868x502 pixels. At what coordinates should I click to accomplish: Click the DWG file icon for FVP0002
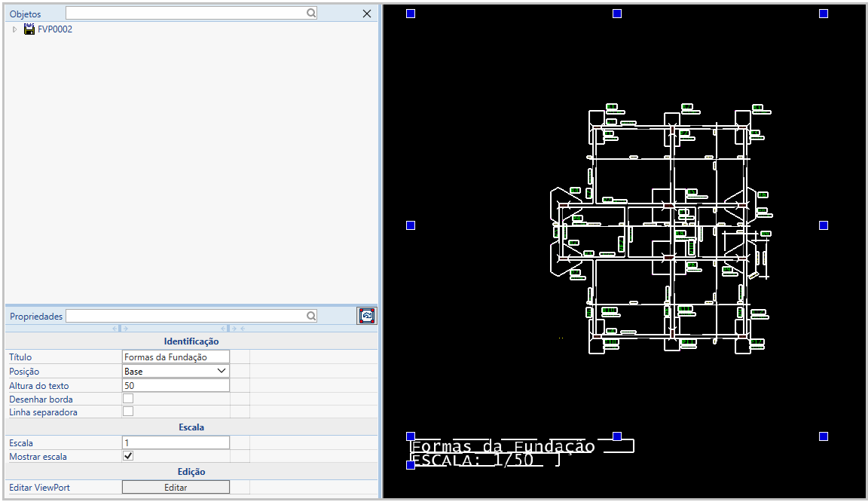click(29, 29)
